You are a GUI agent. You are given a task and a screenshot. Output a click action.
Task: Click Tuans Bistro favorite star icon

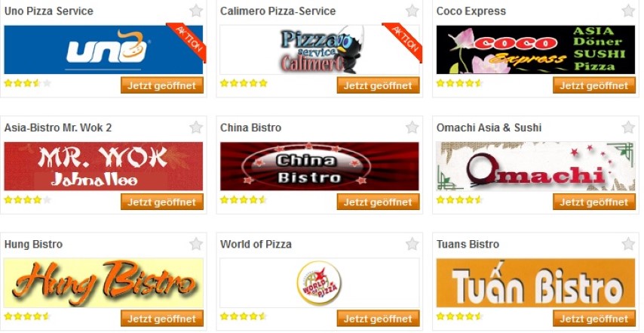point(628,244)
